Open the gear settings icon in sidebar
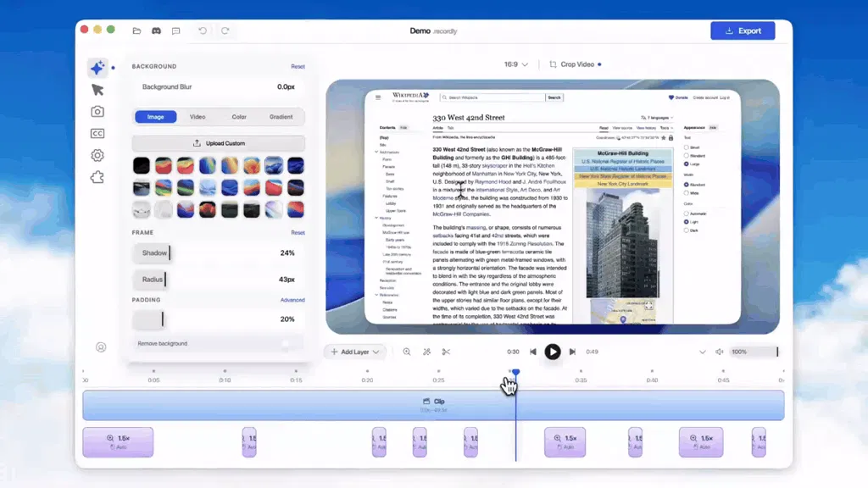This screenshot has width=868, height=488. pos(97,156)
